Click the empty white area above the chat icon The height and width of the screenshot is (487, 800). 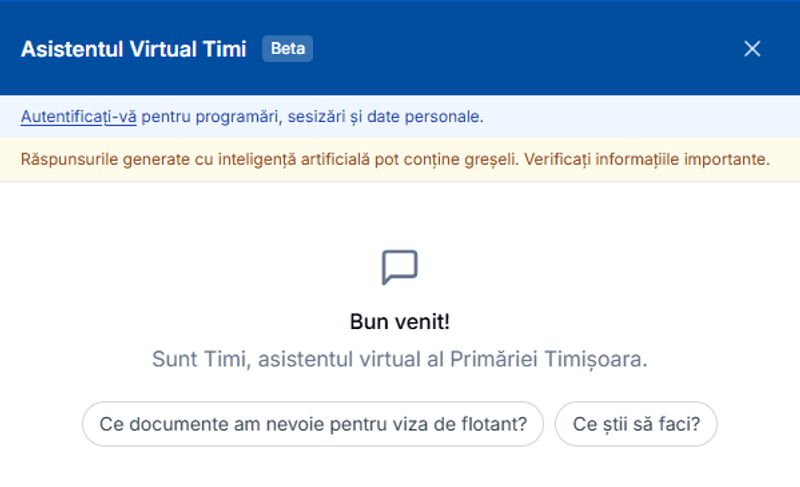(400, 212)
